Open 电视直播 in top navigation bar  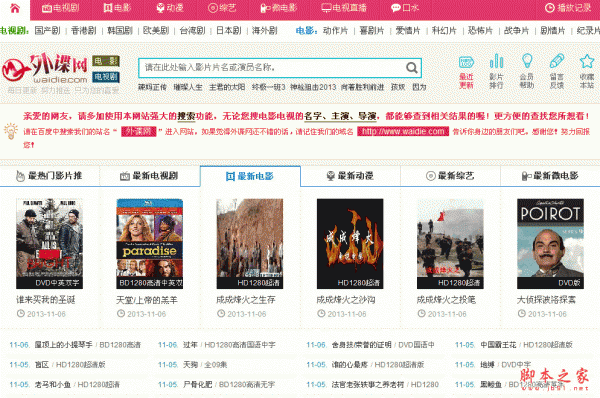[344, 8]
